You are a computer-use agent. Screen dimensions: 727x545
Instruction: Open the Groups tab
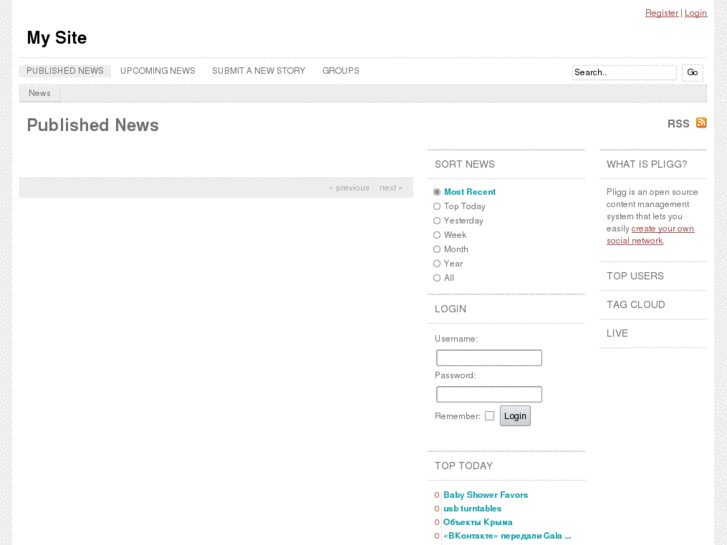(341, 71)
